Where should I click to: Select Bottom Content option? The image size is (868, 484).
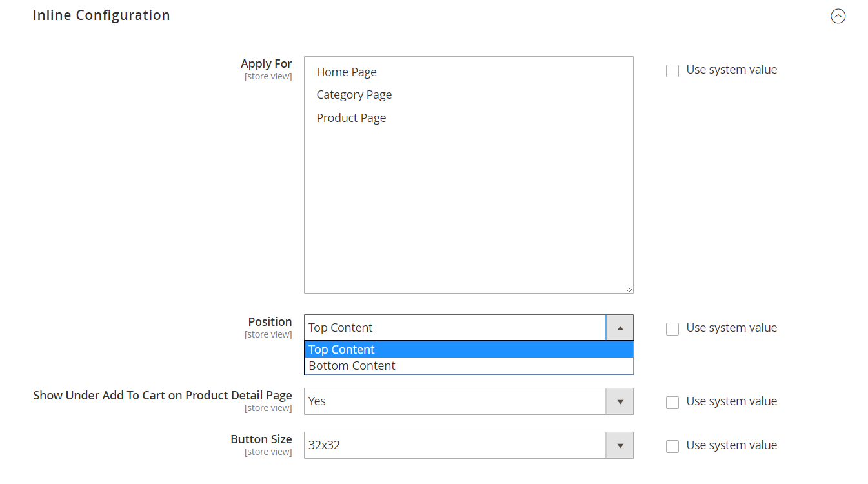point(468,366)
